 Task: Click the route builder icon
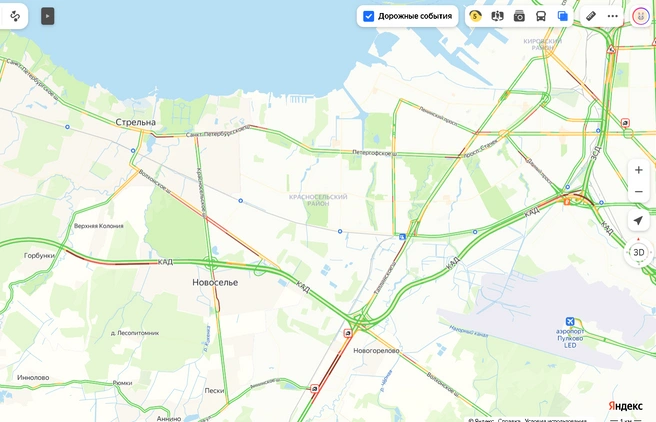(15, 16)
